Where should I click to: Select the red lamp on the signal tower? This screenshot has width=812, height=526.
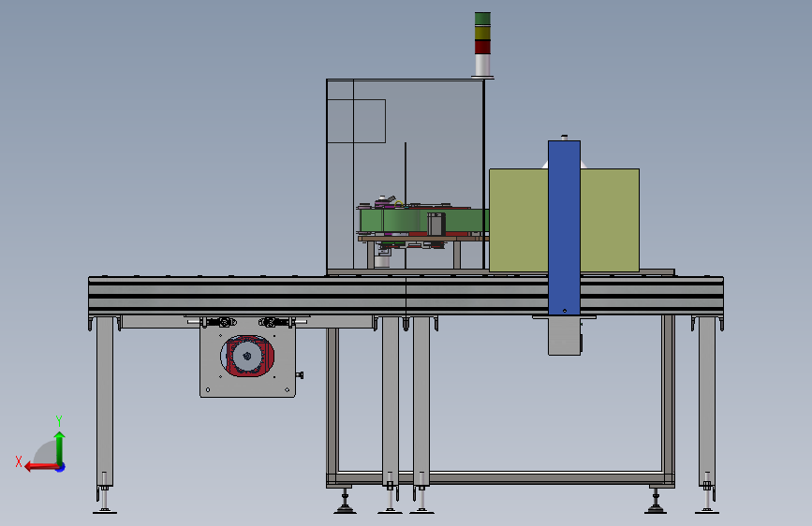[x=482, y=47]
